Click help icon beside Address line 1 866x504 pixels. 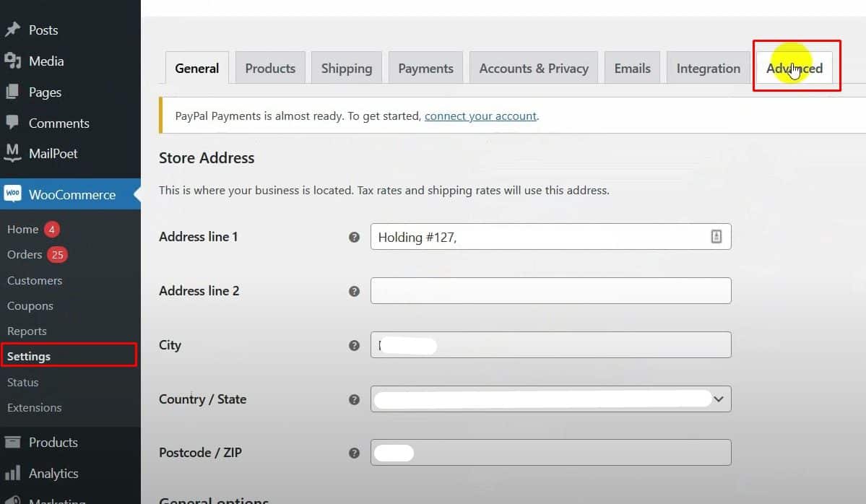pyautogui.click(x=354, y=237)
